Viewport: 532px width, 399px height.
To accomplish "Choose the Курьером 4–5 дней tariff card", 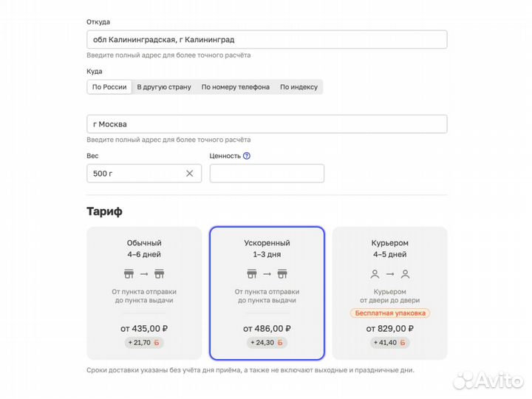I will point(390,293).
